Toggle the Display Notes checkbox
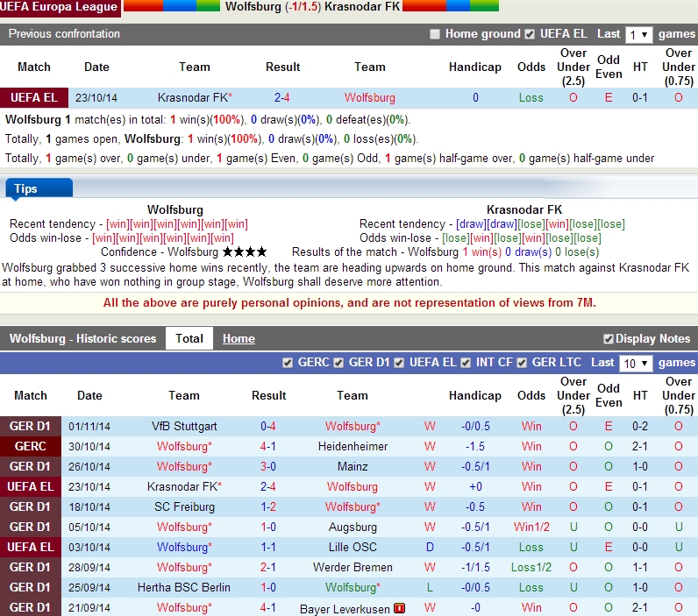This screenshot has height=616, width=698. coord(608,339)
